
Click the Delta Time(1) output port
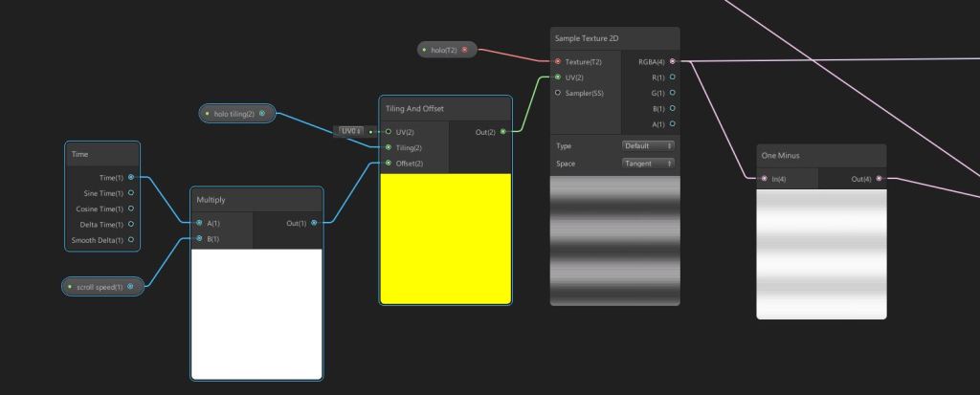click(x=131, y=225)
